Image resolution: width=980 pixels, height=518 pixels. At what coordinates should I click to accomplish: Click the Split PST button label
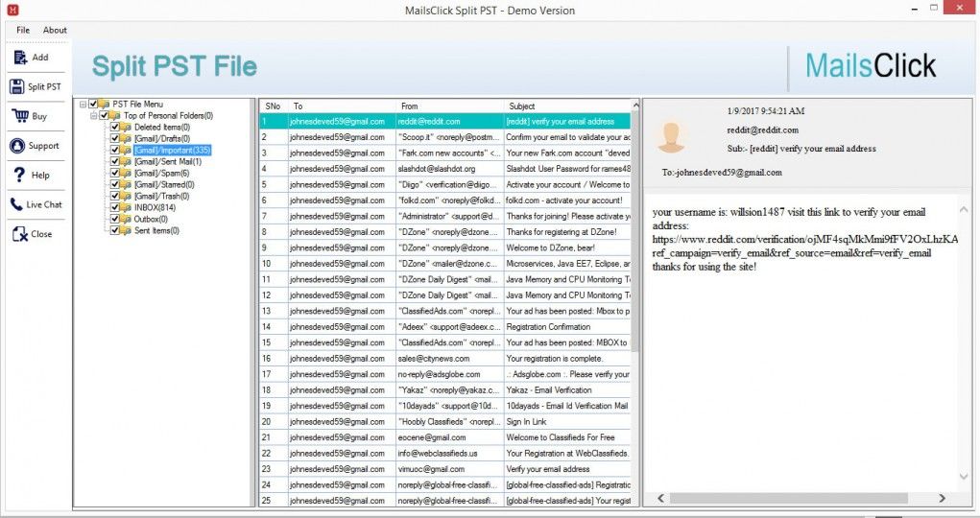44,87
